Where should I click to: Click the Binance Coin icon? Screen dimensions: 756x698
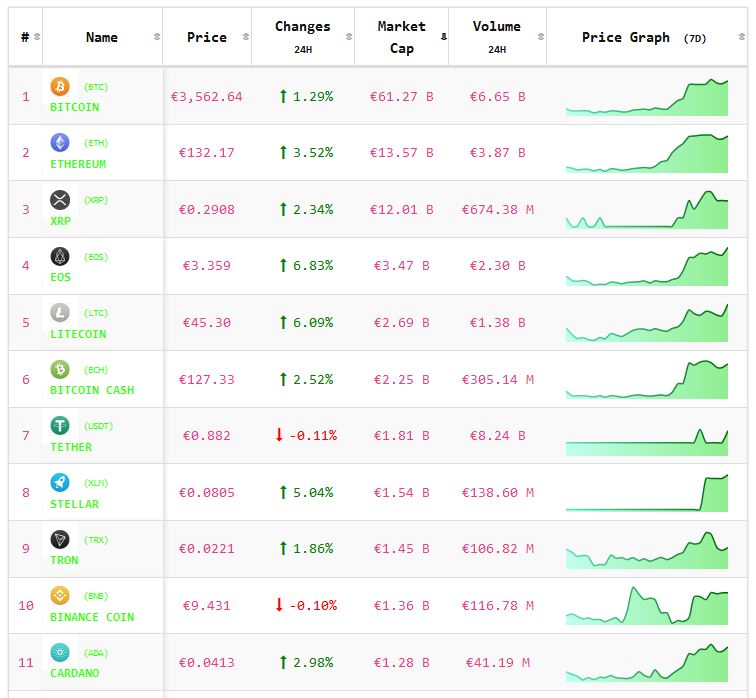60,596
